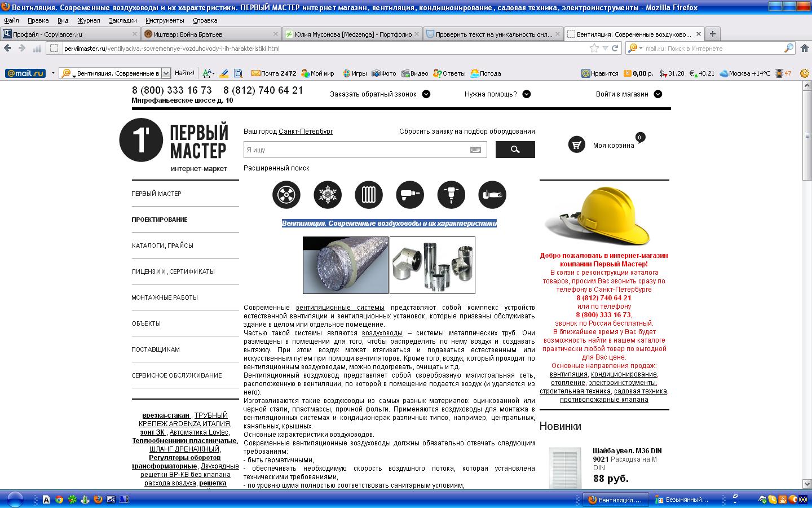Click the Первый Мастер logo
Screen dimensions: 812x508
pos(174,144)
